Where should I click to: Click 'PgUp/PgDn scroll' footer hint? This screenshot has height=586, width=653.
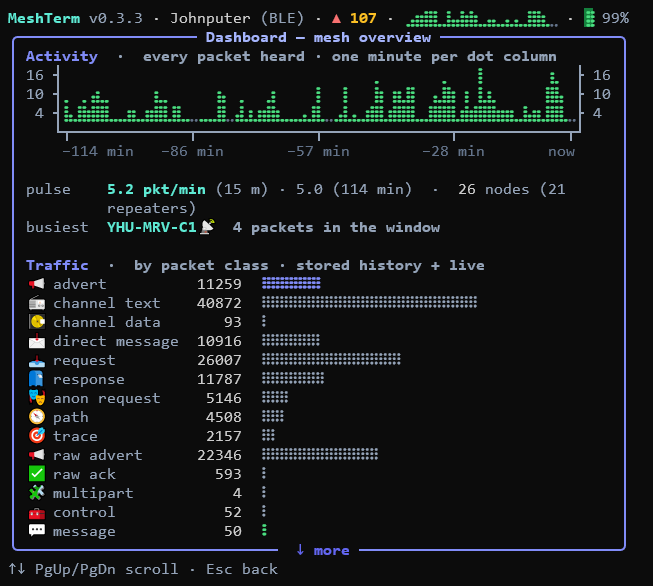pos(107,569)
